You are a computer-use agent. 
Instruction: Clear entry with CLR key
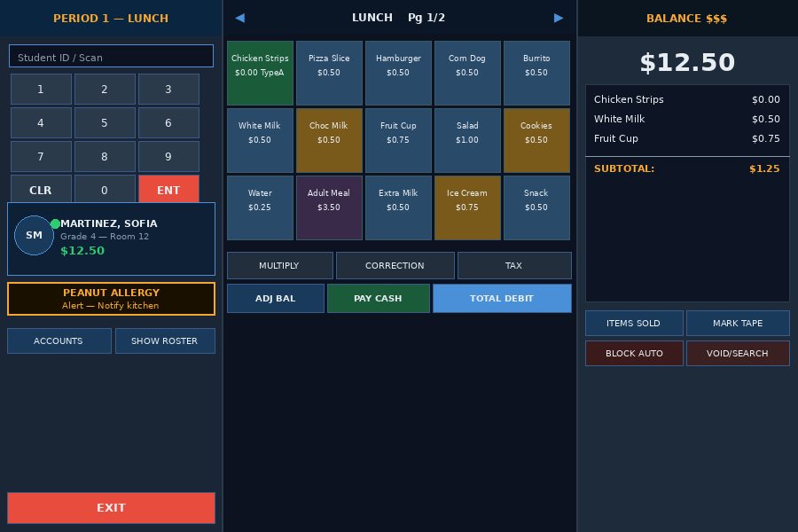pos(41,189)
